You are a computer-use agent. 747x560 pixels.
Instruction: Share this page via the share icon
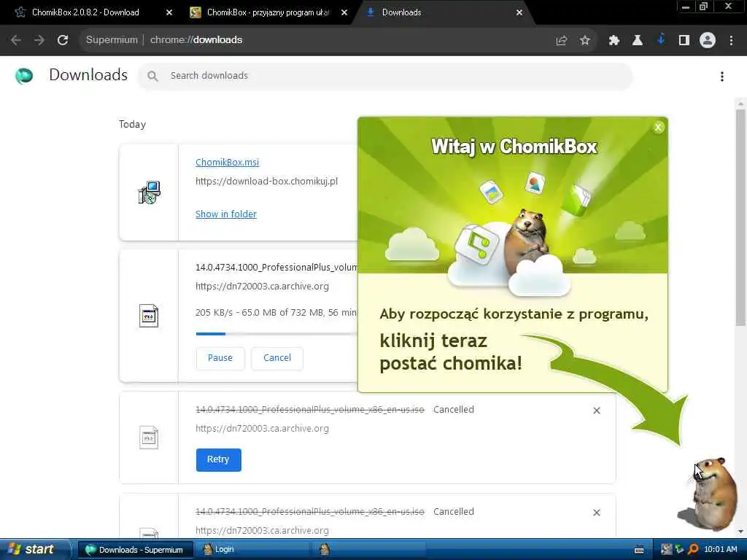(x=562, y=41)
